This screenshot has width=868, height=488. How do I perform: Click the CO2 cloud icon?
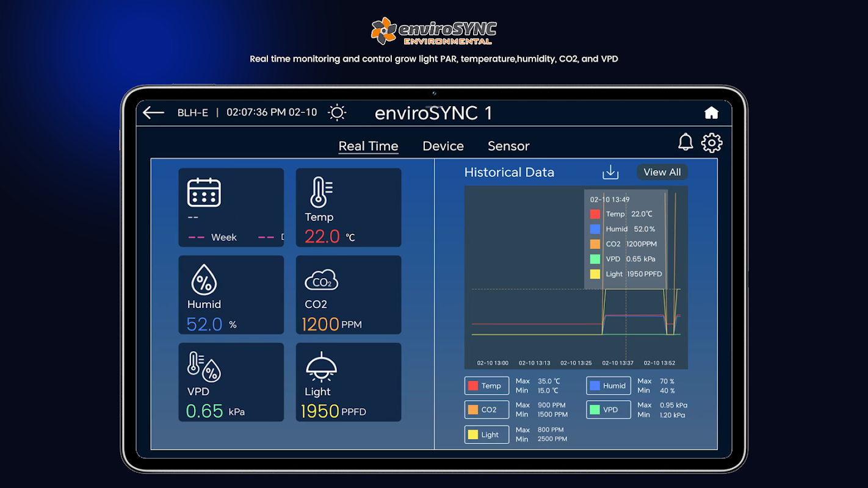[321, 281]
